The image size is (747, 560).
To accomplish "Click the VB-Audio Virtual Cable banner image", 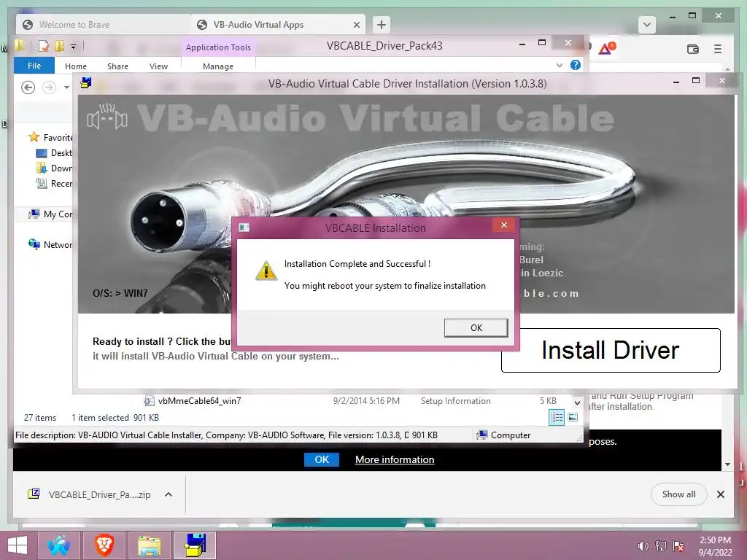I will pos(406,204).
